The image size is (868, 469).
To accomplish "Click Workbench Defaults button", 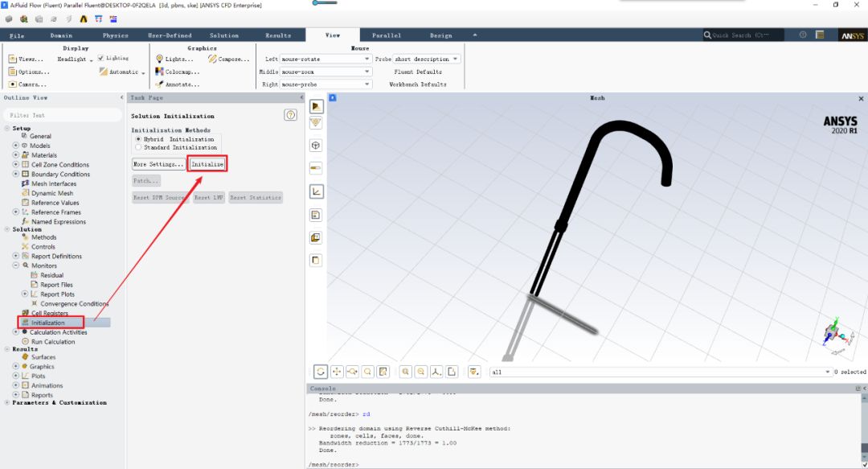I will pos(417,84).
